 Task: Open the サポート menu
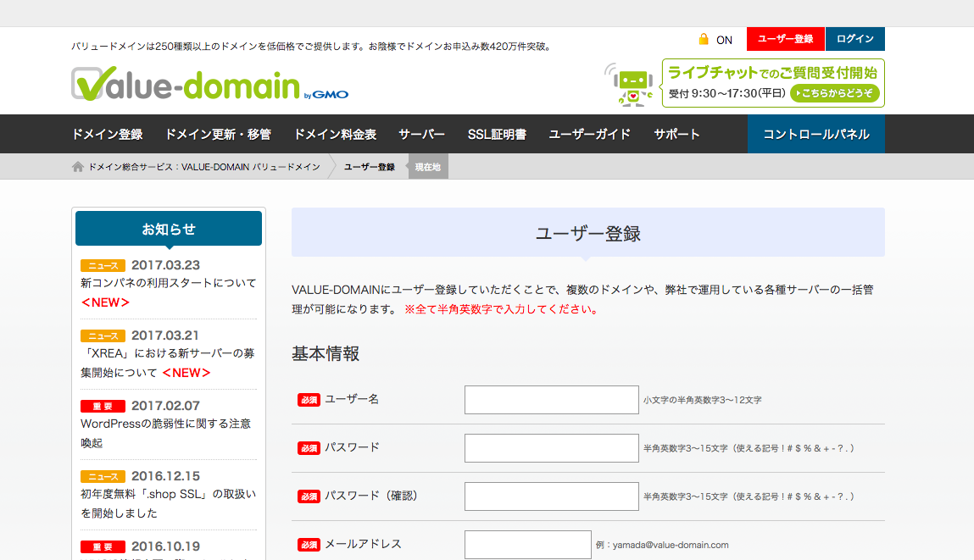[x=677, y=134]
